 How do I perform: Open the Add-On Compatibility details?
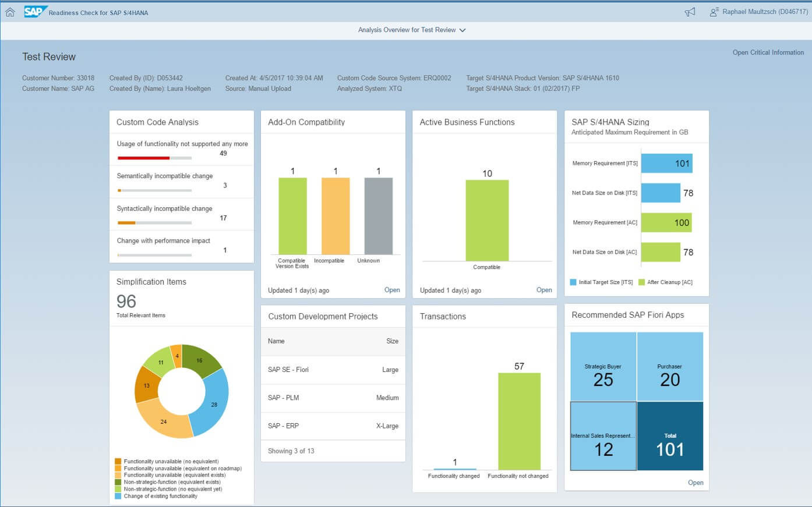point(391,290)
